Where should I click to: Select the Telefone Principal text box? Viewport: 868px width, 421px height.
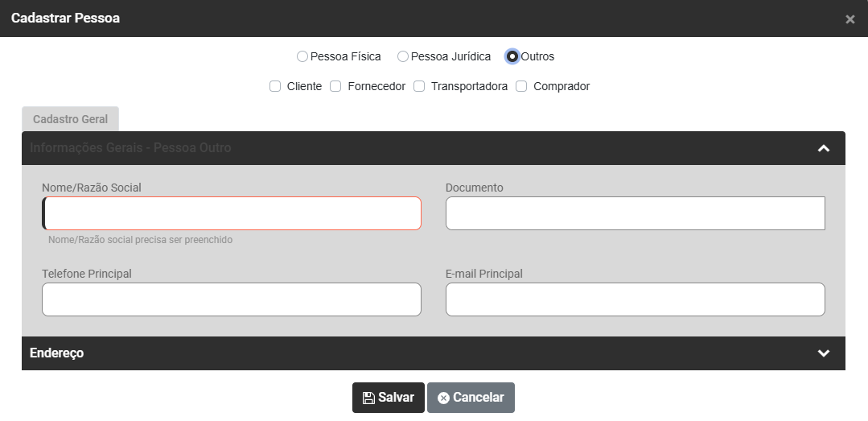point(232,299)
